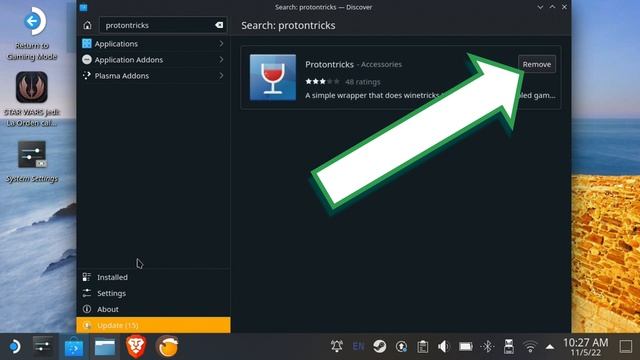The height and width of the screenshot is (360, 640).
Task: Open the orange app icon in taskbar
Action: 167,347
